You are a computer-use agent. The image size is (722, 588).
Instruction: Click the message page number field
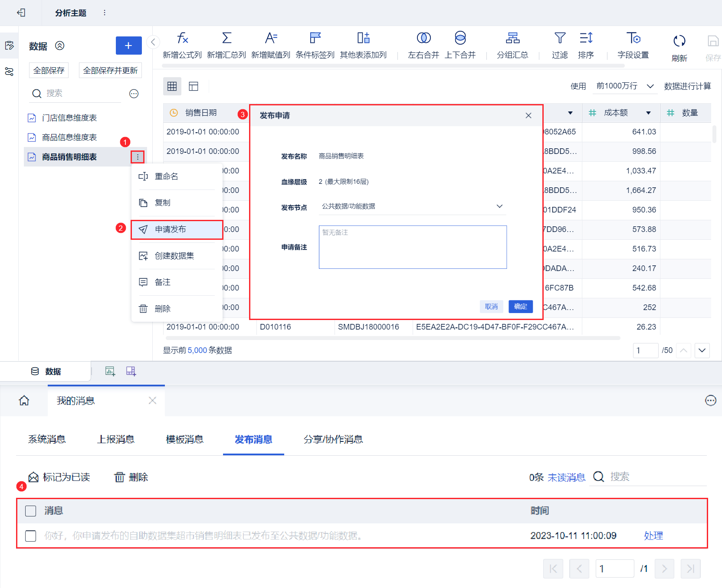(614, 569)
